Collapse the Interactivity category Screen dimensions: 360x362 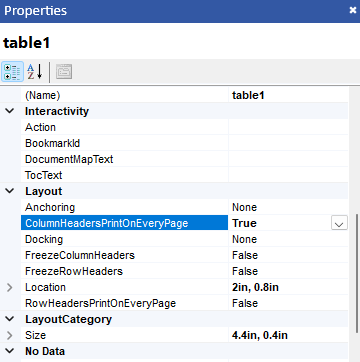(x=10, y=111)
